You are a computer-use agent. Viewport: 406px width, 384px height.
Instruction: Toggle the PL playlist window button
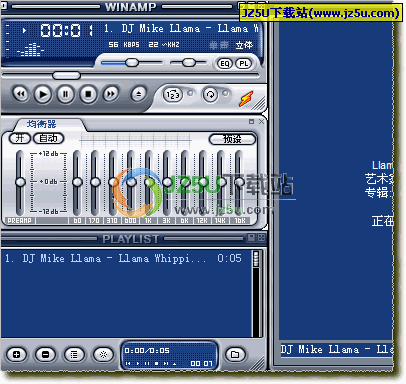(244, 64)
